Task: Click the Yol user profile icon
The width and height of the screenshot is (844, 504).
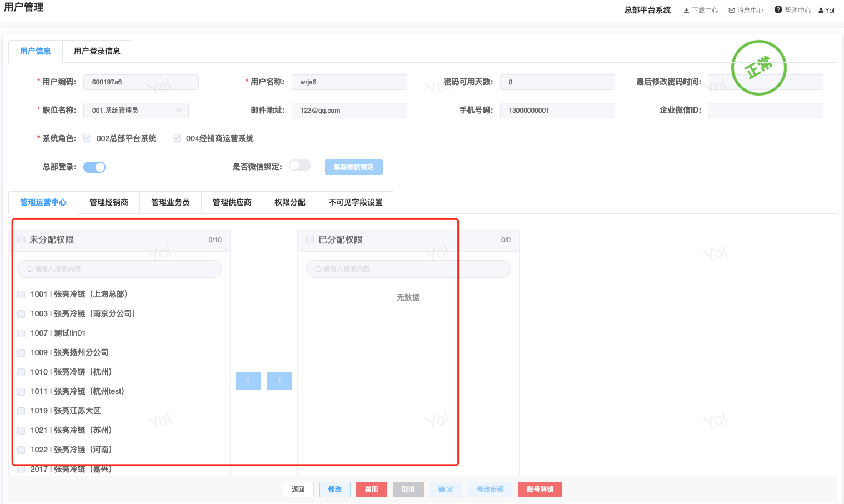Action: 821,11
